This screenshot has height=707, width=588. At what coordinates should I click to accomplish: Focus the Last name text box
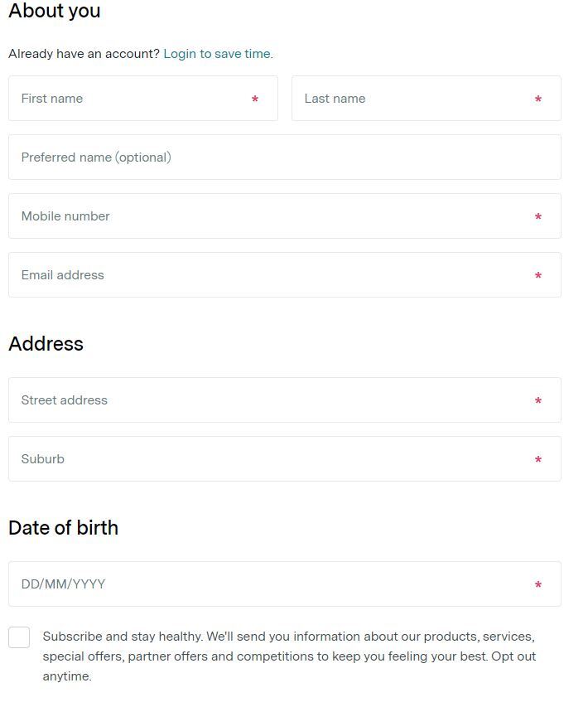click(x=414, y=99)
